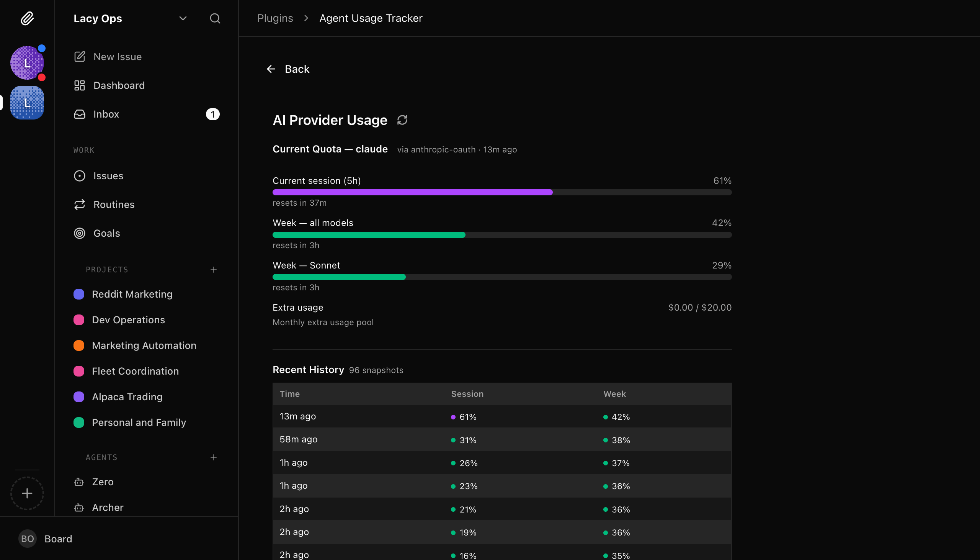Click the Week Sonnet progress bar

click(x=502, y=277)
